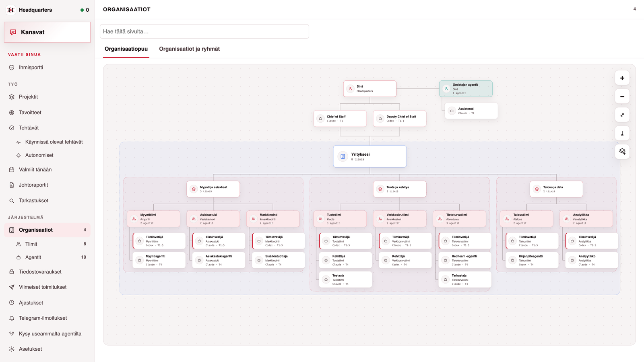Image resolution: width=644 pixels, height=362 pixels.
Task: Zoom out the organization chart
Action: tap(622, 97)
